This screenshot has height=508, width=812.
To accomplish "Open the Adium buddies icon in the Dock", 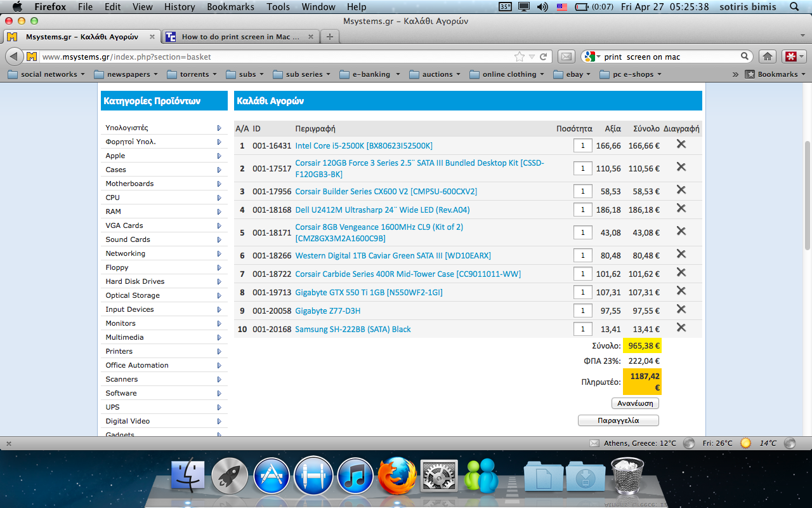I will point(481,476).
